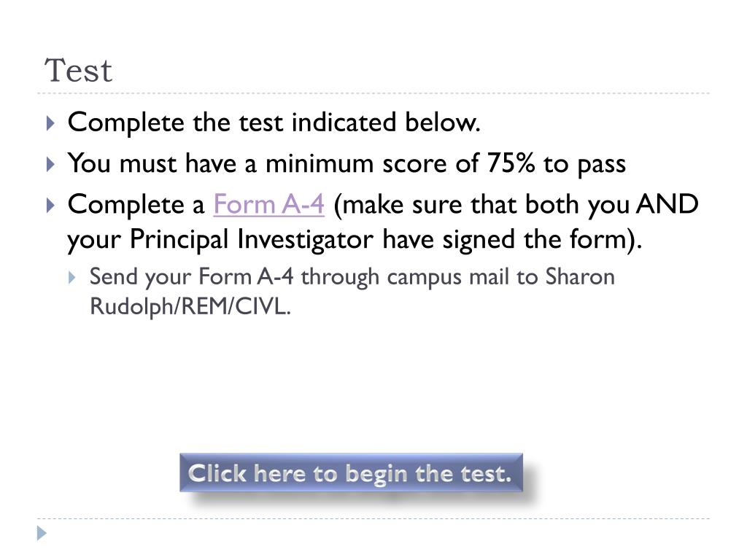Click the triangle marker in the slide footer
This screenshot has height=560, width=747.
coord(42,533)
